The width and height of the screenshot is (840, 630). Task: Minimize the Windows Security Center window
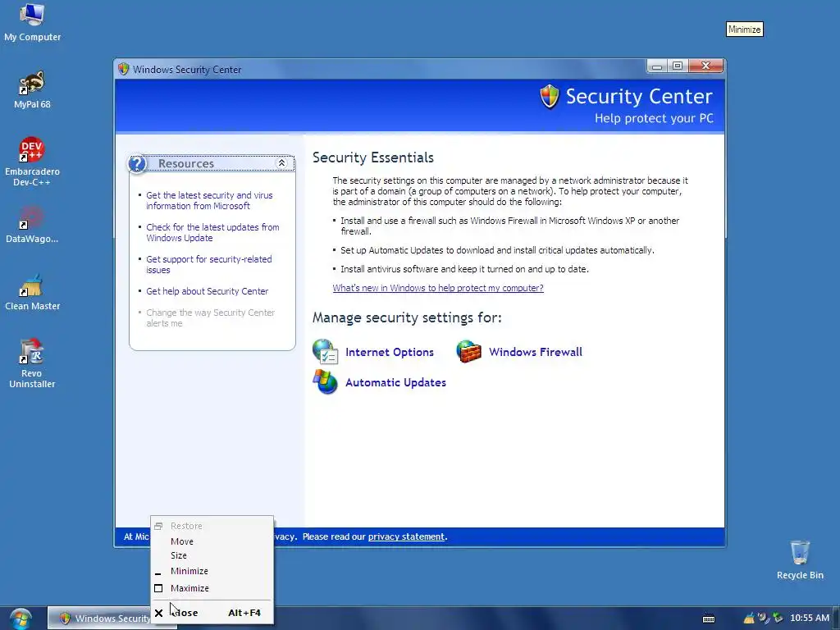point(657,66)
